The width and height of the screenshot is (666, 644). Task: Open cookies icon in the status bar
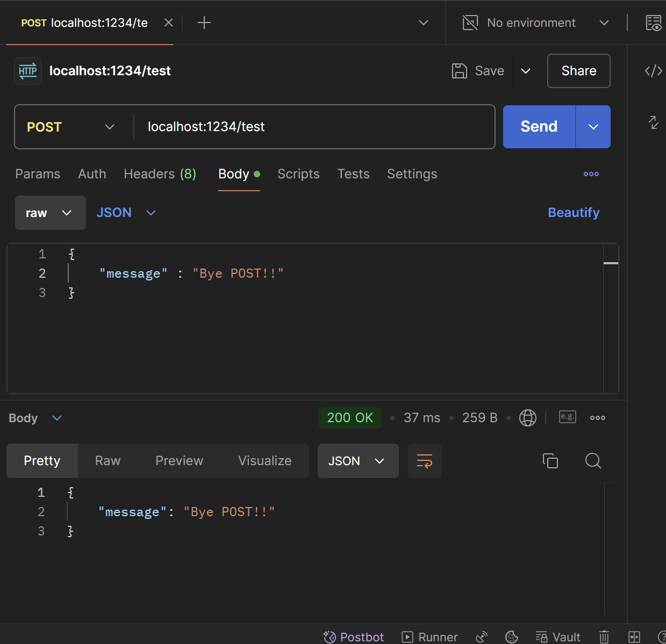512,637
